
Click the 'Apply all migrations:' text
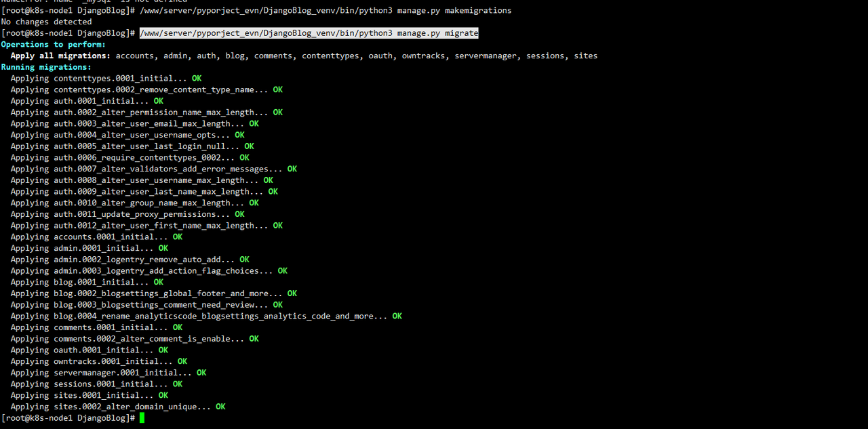(60, 56)
